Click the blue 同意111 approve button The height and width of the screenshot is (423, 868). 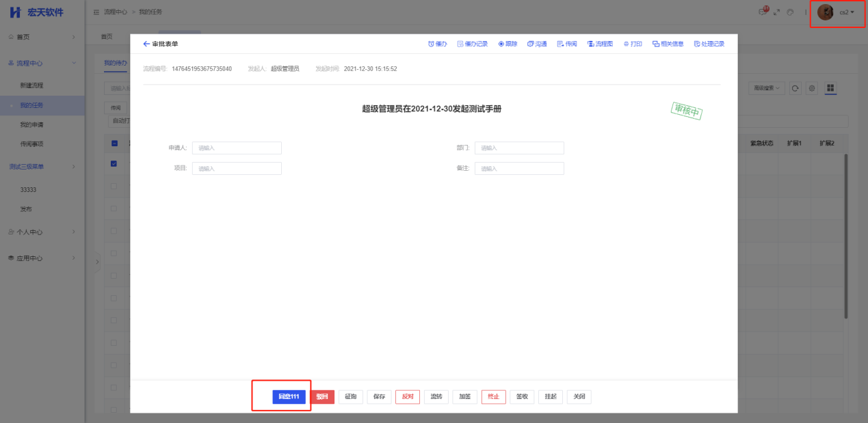289,397
